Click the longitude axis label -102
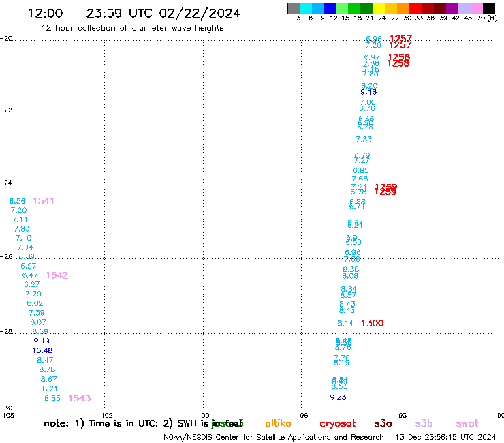The height and width of the screenshot is (443, 504). coord(104,415)
